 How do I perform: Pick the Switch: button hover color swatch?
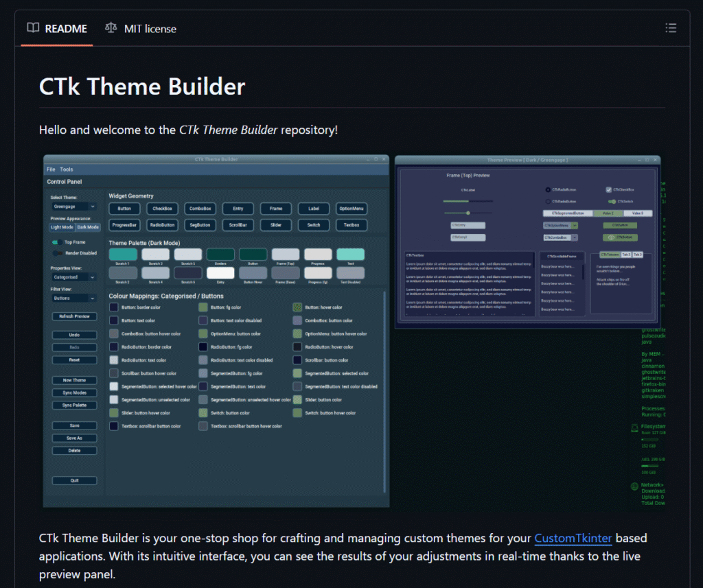[297, 413]
